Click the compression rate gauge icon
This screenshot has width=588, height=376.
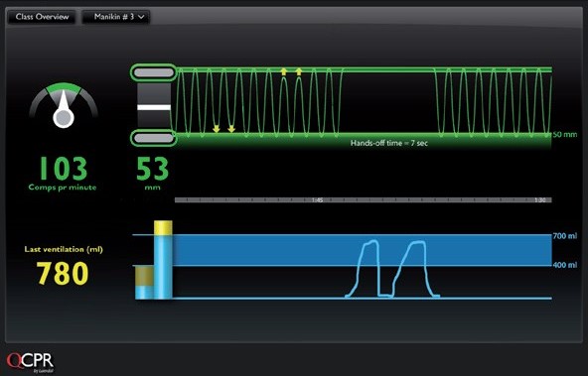(x=64, y=105)
